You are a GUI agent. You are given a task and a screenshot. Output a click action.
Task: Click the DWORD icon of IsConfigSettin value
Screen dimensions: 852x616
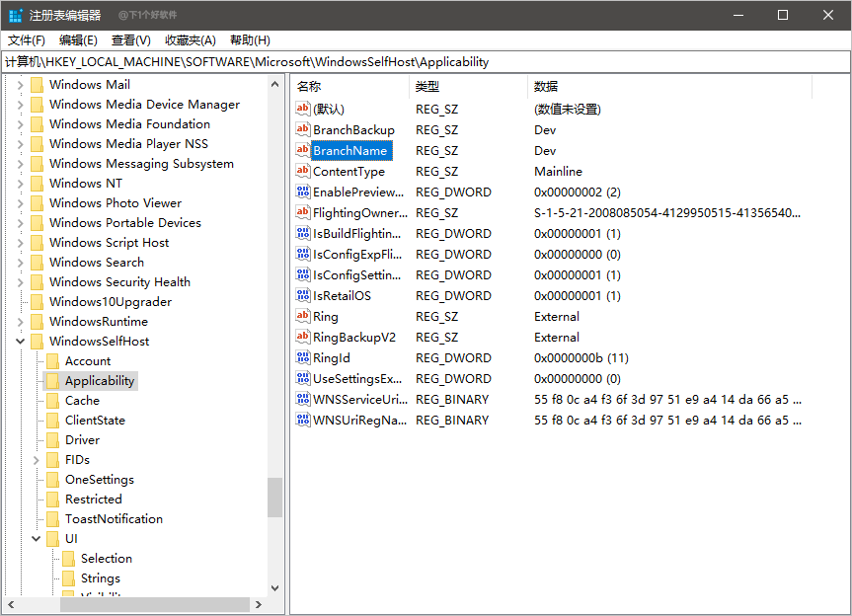coord(303,274)
